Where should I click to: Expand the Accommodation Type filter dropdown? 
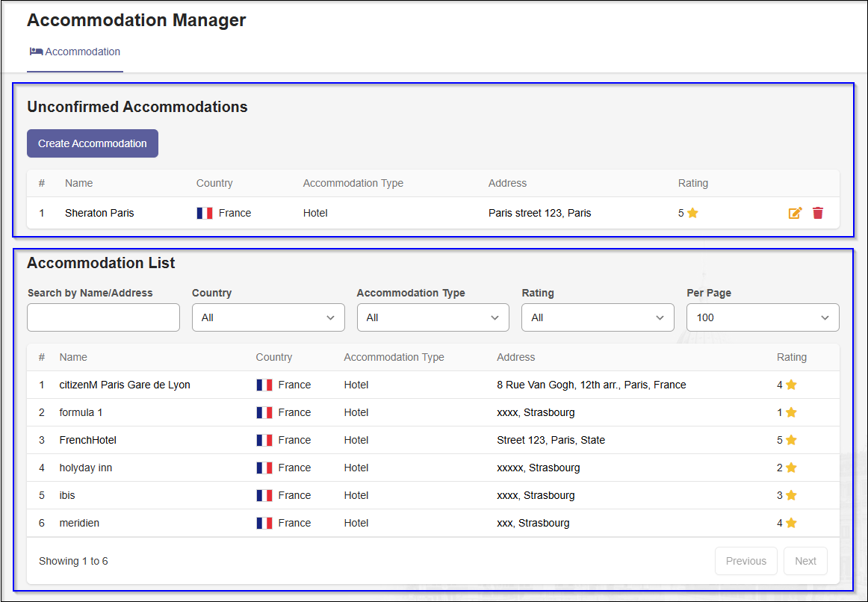coord(433,317)
